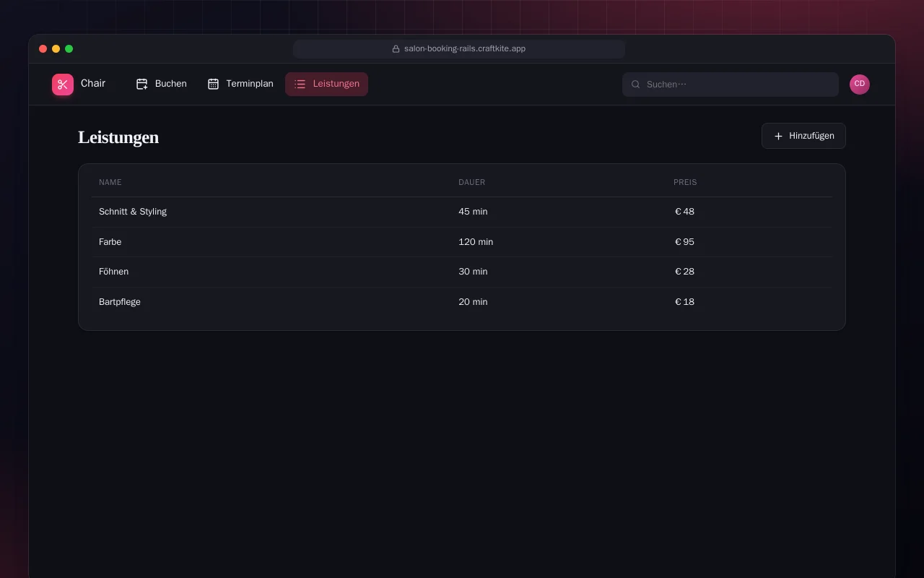
Task: Select the Leistungen tab
Action: [x=326, y=84]
